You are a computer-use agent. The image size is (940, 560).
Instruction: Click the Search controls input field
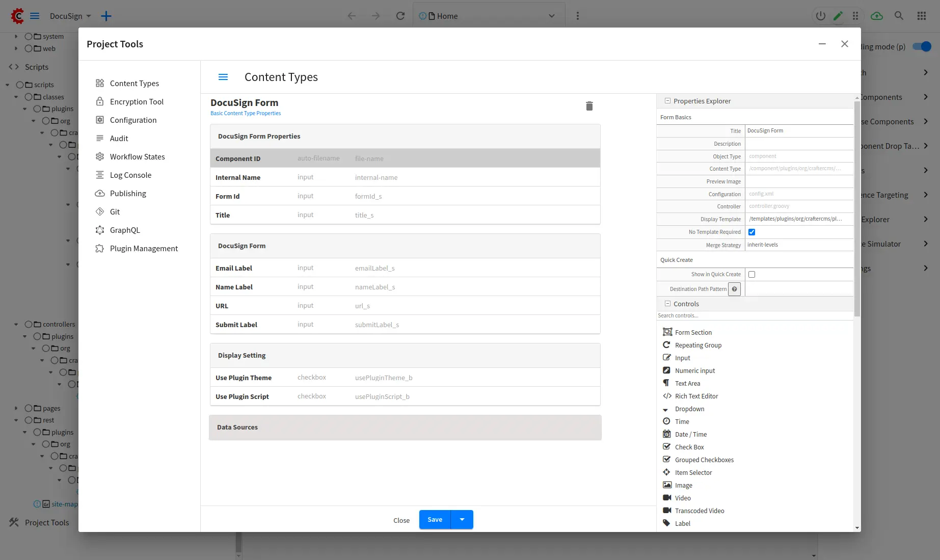[x=754, y=315]
